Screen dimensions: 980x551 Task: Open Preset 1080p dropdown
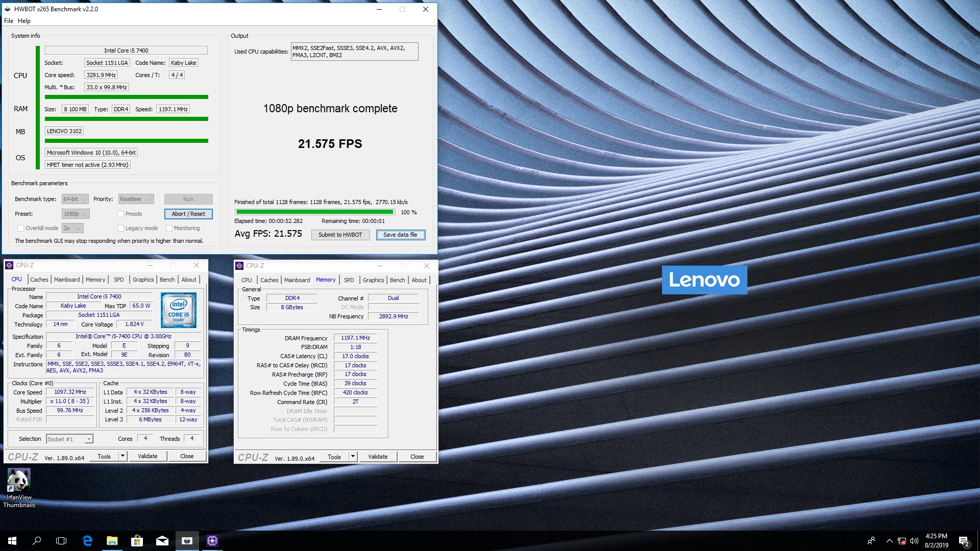(76, 214)
